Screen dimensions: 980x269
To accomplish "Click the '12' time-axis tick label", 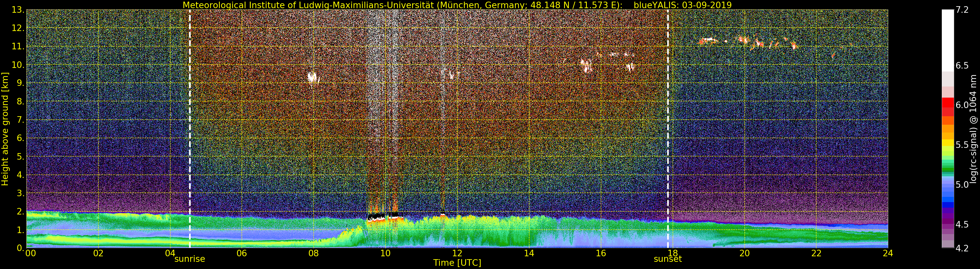I will point(457,253).
